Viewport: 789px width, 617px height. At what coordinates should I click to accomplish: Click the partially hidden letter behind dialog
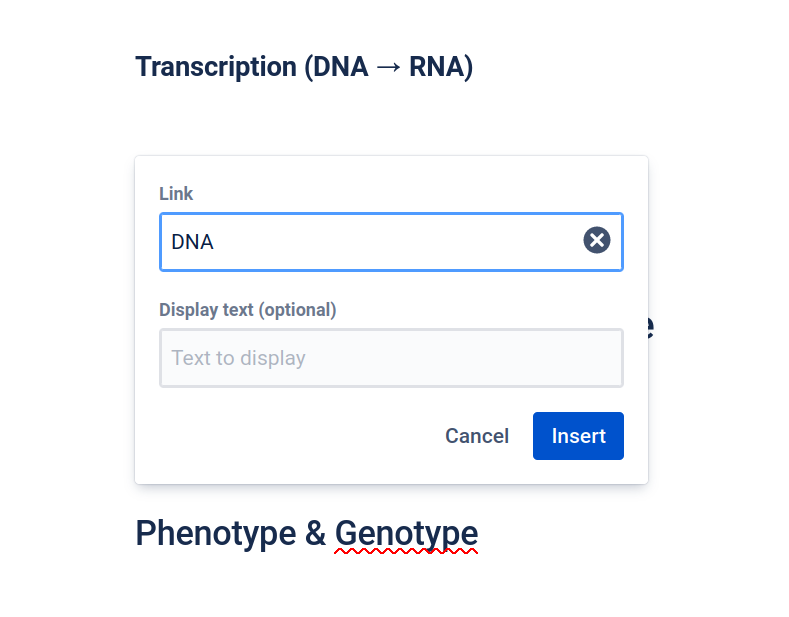coord(651,327)
